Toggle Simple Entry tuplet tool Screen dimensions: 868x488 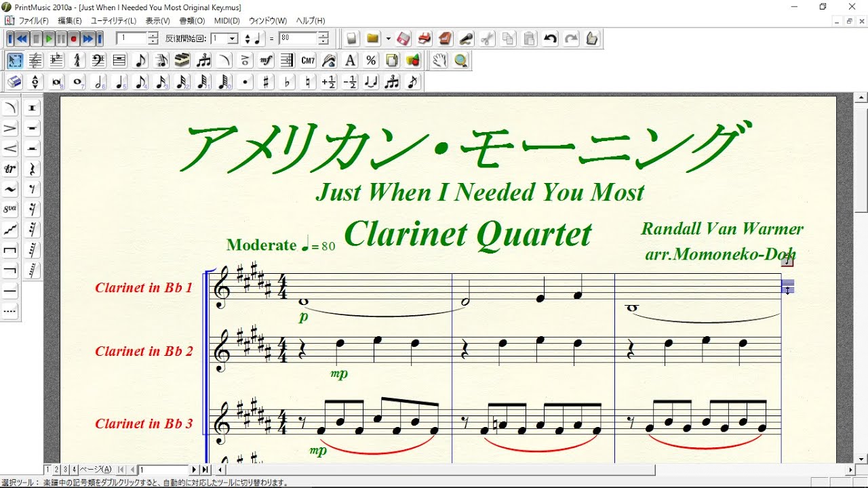tap(393, 82)
